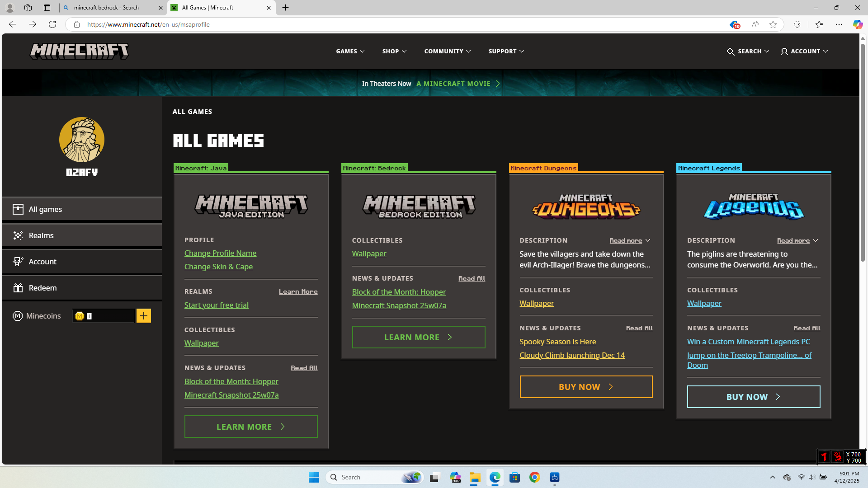Viewport: 868px width, 488px height.
Task: Go forward with the browser forward arrow
Action: [x=33, y=24]
